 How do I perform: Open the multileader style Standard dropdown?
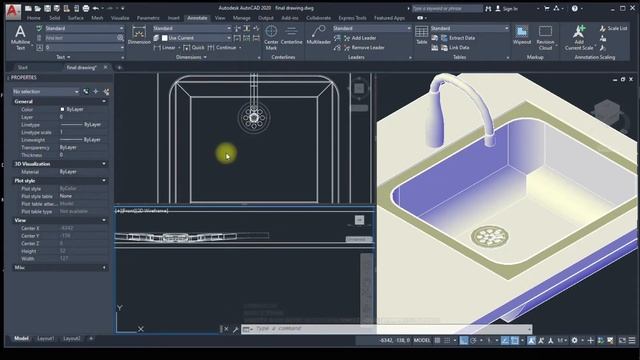click(372, 28)
